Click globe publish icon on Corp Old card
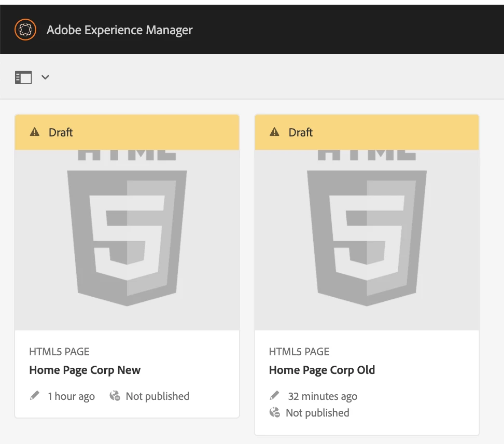Screen dimensions: 504x444 pyautogui.click(x=275, y=413)
